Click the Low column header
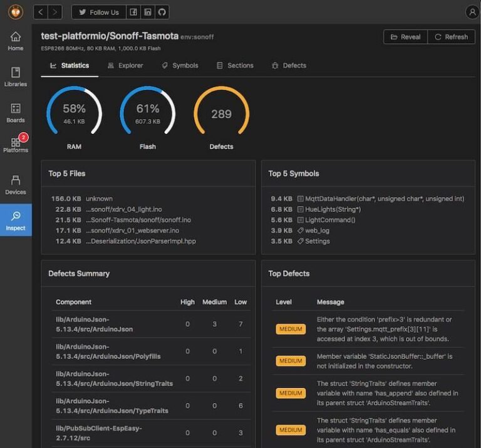 pyautogui.click(x=240, y=302)
